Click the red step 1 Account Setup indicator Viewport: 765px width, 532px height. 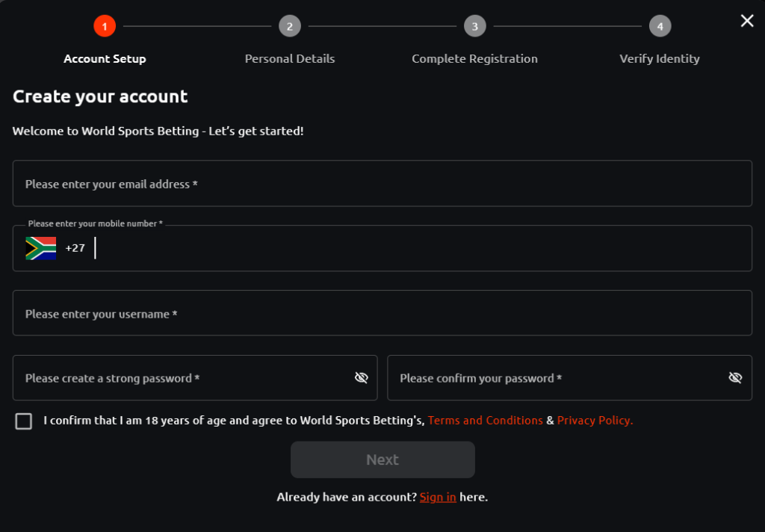tap(105, 25)
